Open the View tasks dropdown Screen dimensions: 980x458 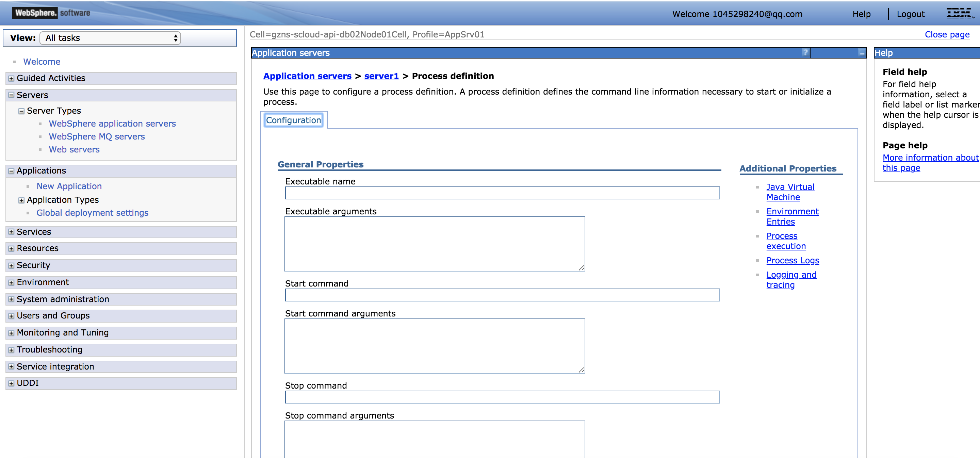tap(110, 38)
